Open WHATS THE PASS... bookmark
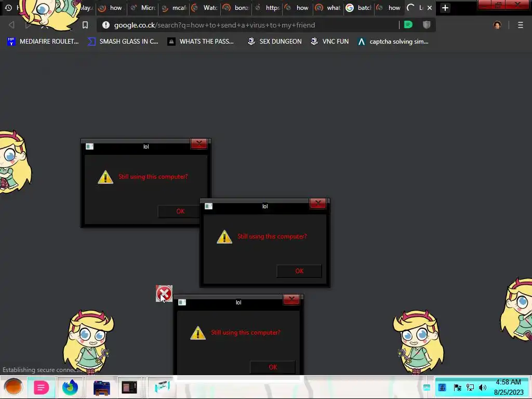Image resolution: width=532 pixels, height=399 pixels. [201, 42]
